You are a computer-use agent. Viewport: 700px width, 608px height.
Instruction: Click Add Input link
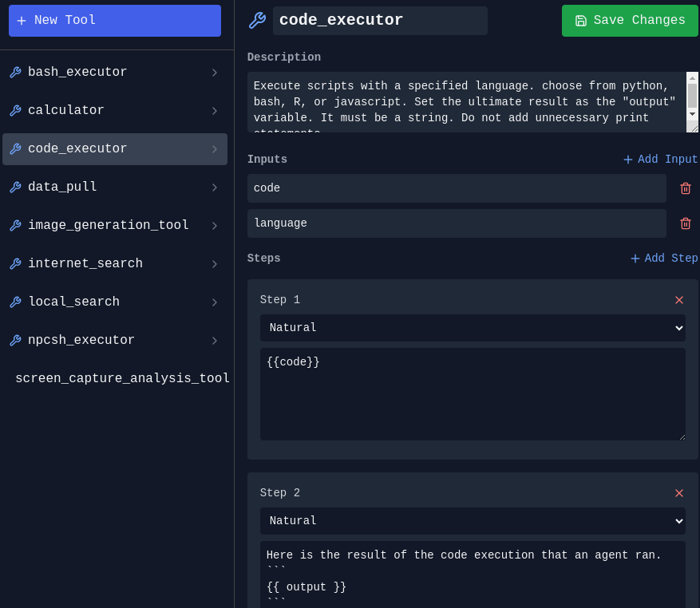(660, 160)
